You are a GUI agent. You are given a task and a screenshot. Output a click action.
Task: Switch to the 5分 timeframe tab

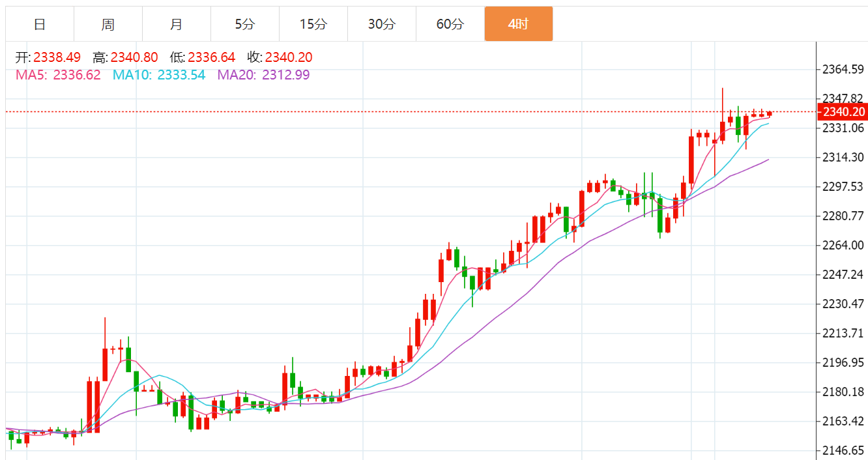[245, 24]
